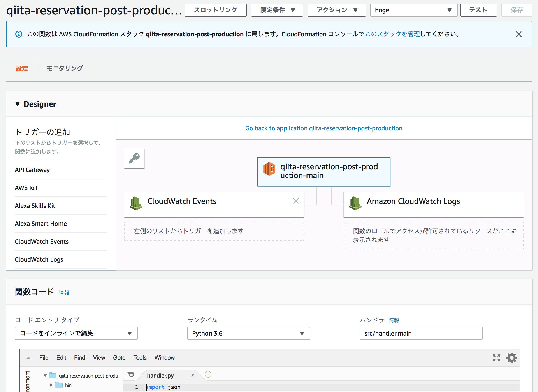The image size is (538, 392).
Task: Click the 保存 save button
Action: (517, 10)
